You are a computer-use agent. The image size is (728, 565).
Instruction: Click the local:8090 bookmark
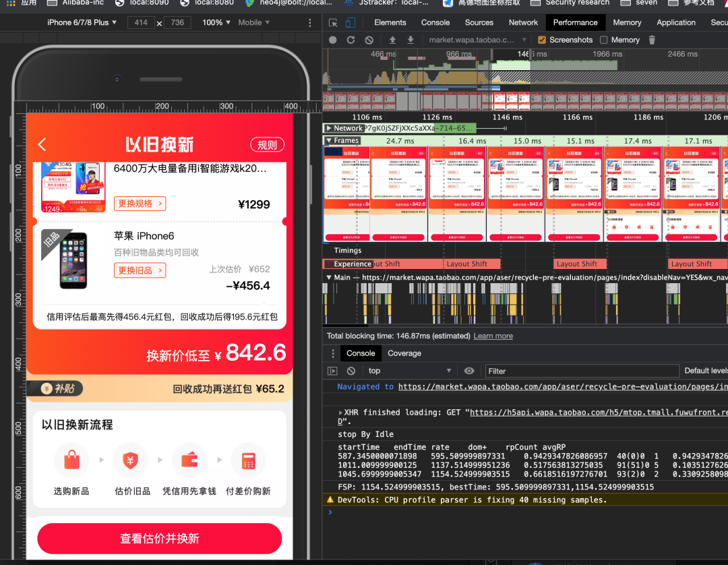tap(143, 3)
